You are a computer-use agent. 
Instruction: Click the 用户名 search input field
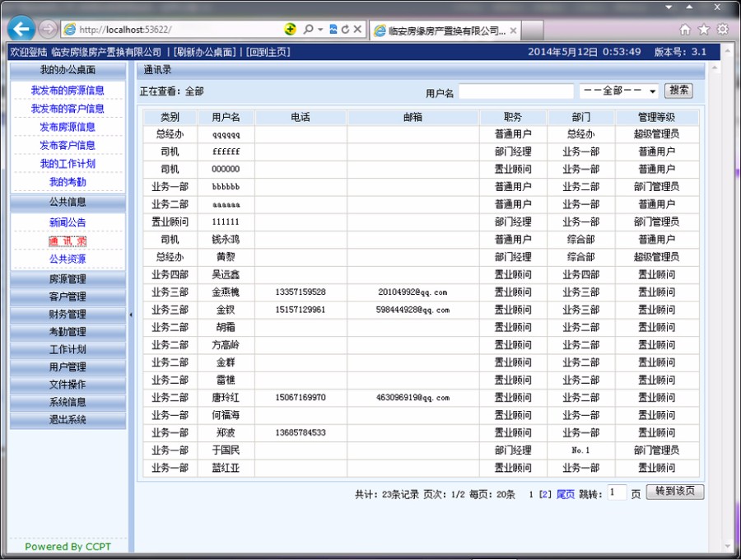515,91
